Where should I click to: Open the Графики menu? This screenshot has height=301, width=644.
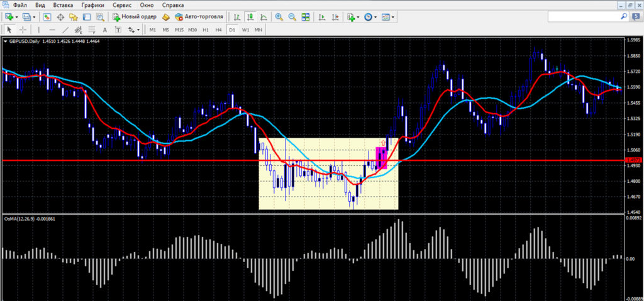click(x=92, y=5)
